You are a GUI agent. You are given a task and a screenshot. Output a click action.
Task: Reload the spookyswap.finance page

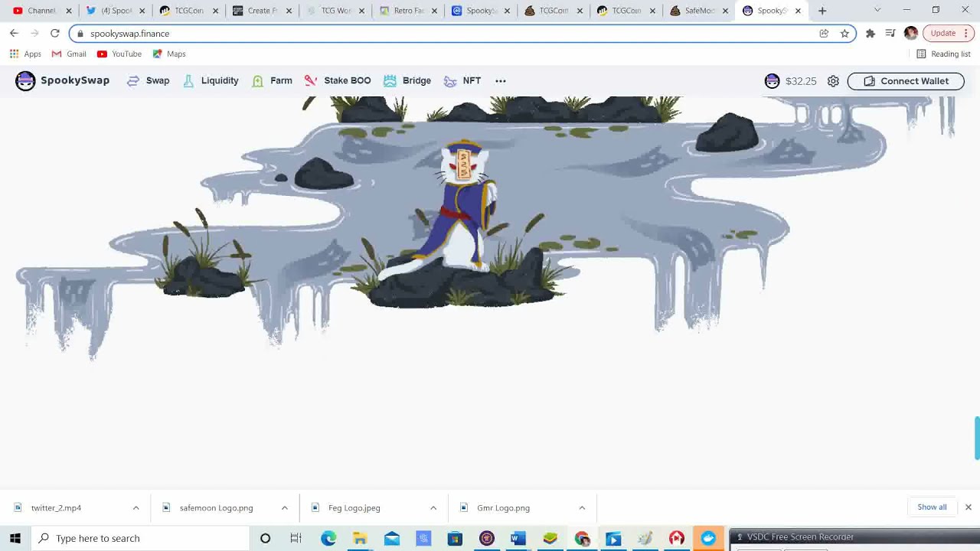[x=55, y=34]
